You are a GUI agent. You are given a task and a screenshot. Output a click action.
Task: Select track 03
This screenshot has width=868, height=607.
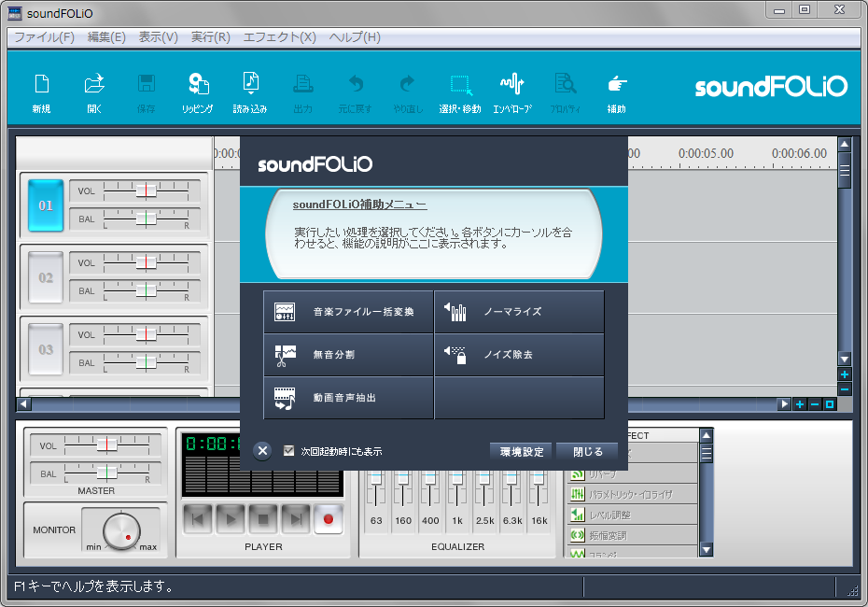tap(46, 349)
